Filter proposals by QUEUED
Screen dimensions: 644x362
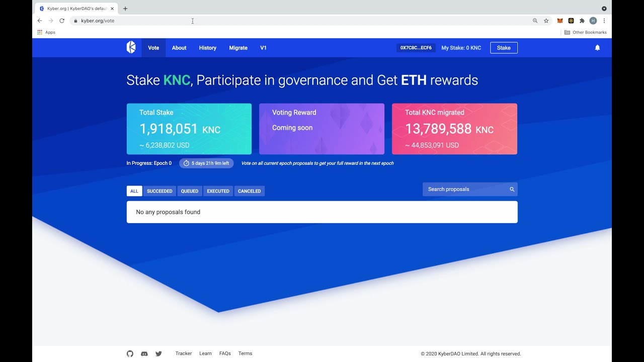coord(190,191)
